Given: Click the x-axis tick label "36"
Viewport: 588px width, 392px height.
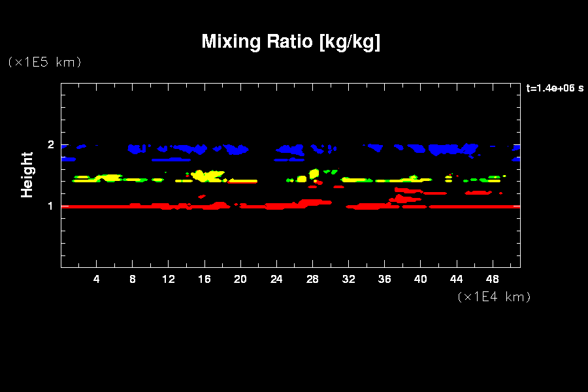Looking at the screenshot, I should pos(384,279).
